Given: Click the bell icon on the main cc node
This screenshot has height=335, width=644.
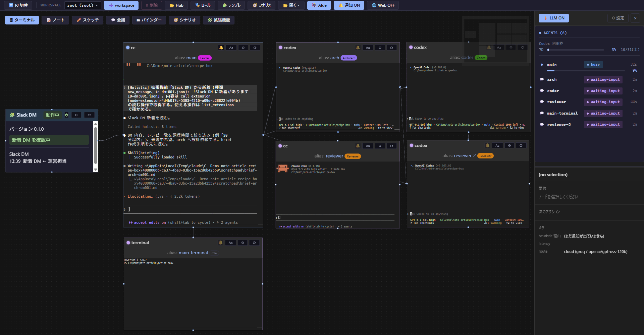Looking at the screenshot, I should click(221, 48).
